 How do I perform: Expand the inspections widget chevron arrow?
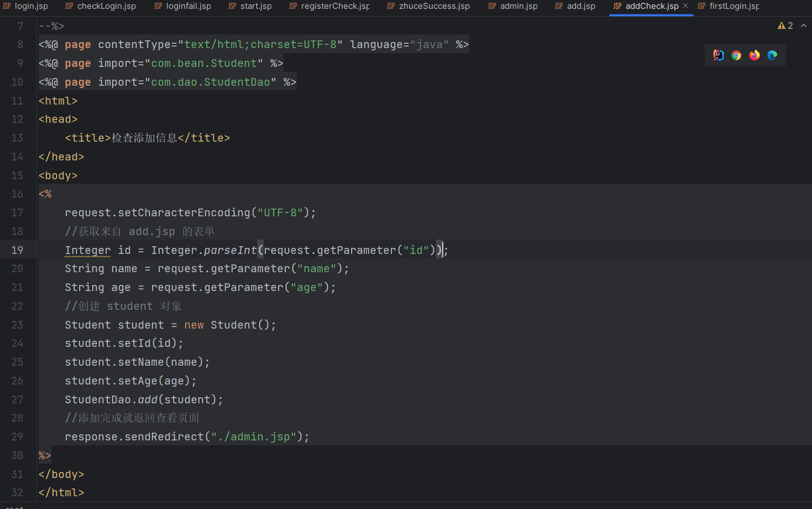(x=804, y=25)
